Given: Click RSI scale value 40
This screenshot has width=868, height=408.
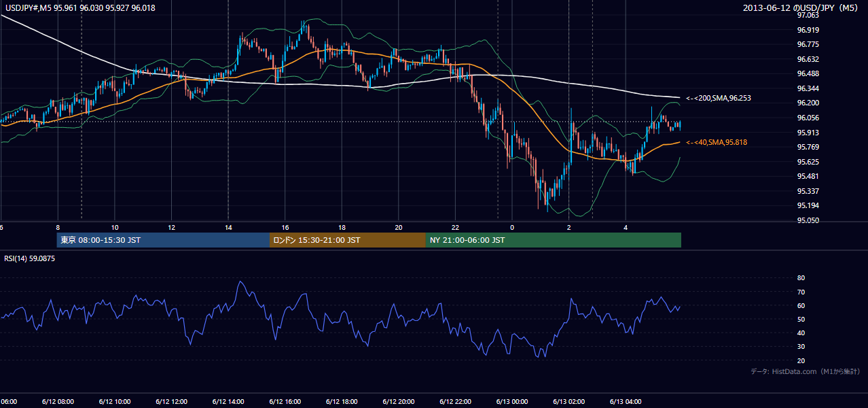Looking at the screenshot, I should [801, 333].
